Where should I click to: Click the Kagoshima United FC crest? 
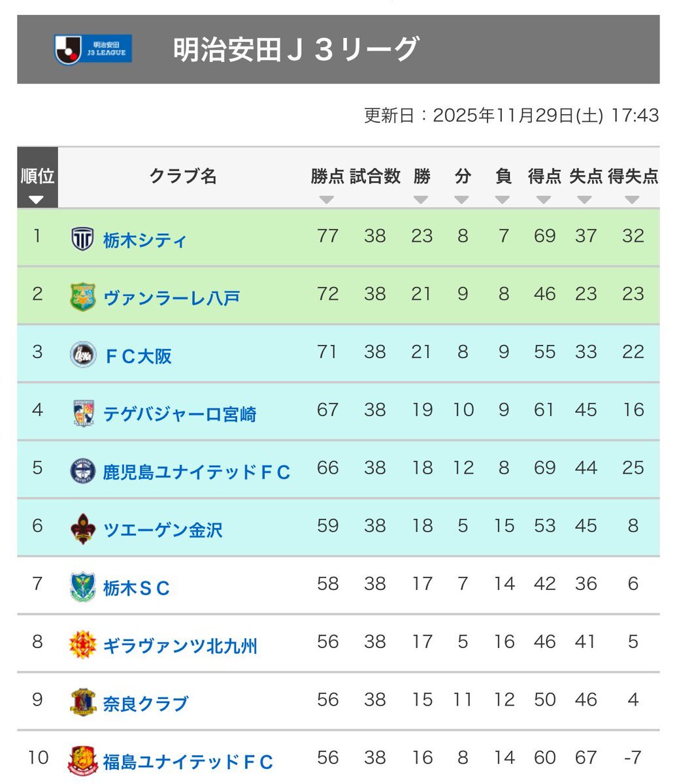[82, 471]
